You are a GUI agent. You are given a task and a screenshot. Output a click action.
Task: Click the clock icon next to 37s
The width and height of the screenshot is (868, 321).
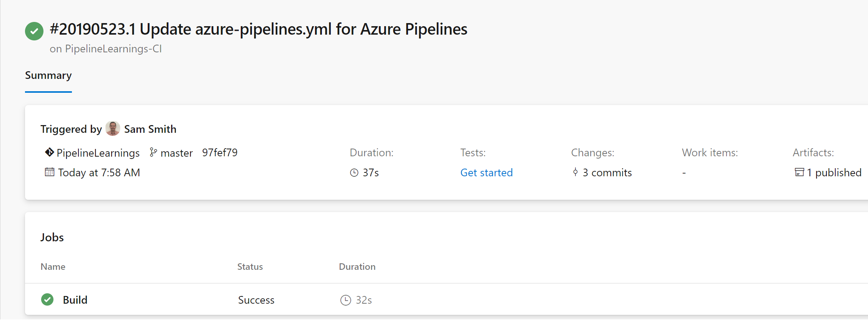354,173
